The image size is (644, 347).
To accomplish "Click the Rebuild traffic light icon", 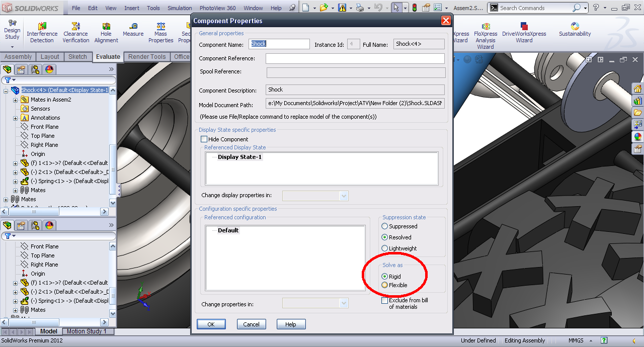I will 415,8.
